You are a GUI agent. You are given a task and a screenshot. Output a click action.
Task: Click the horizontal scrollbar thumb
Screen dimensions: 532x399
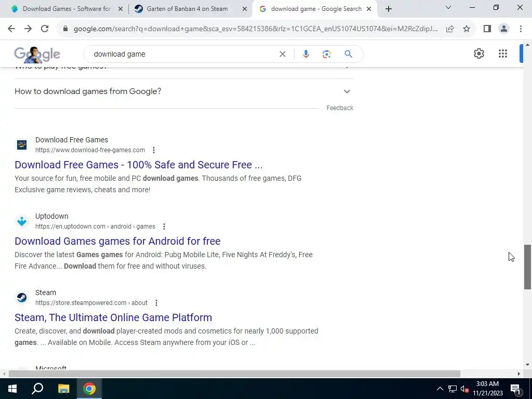coord(234,374)
